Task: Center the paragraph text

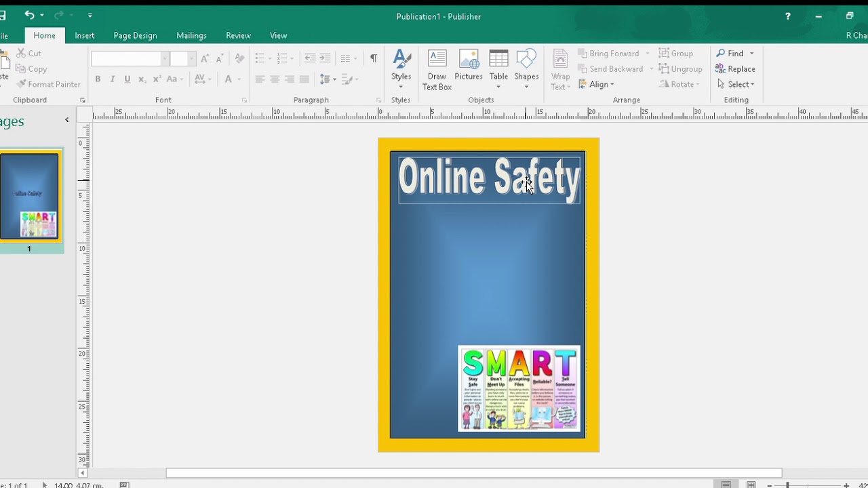Action: pos(275,79)
